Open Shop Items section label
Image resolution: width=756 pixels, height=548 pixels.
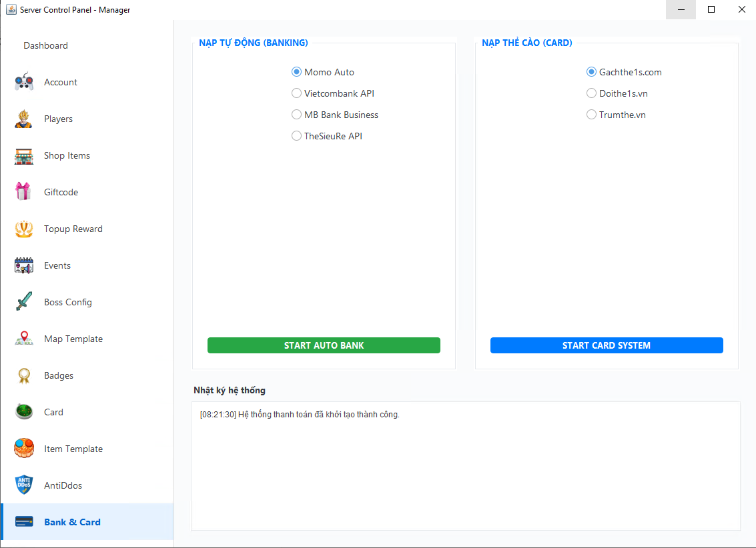[67, 155]
